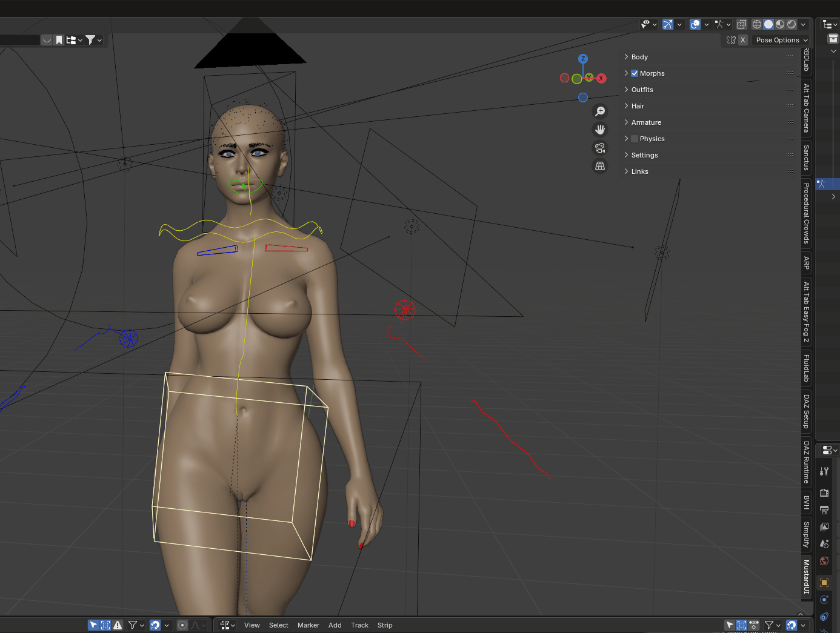
Task: Toggle camera view with the camera icon
Action: coord(600,148)
